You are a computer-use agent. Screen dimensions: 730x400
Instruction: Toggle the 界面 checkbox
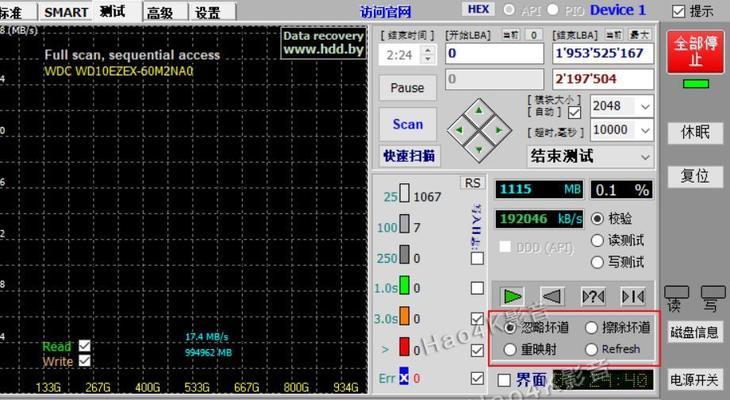(504, 380)
